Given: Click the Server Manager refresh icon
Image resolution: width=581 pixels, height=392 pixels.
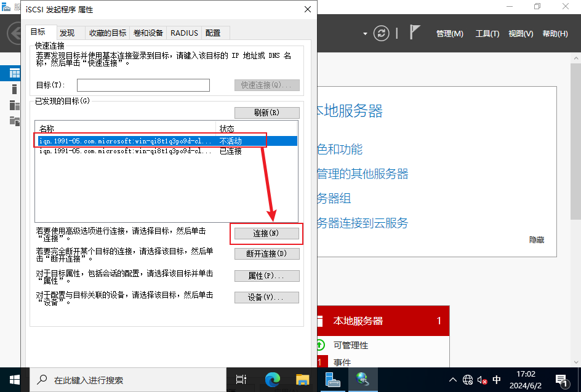Looking at the screenshot, I should point(382,33).
